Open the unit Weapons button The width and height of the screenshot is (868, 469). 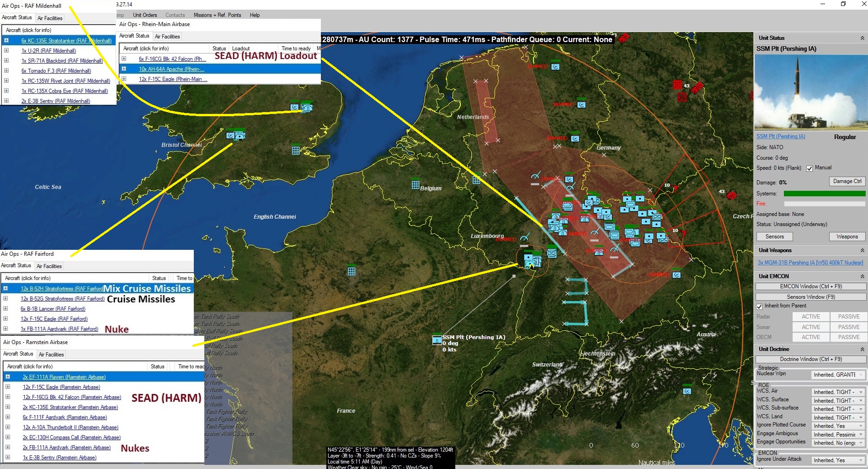click(x=847, y=237)
